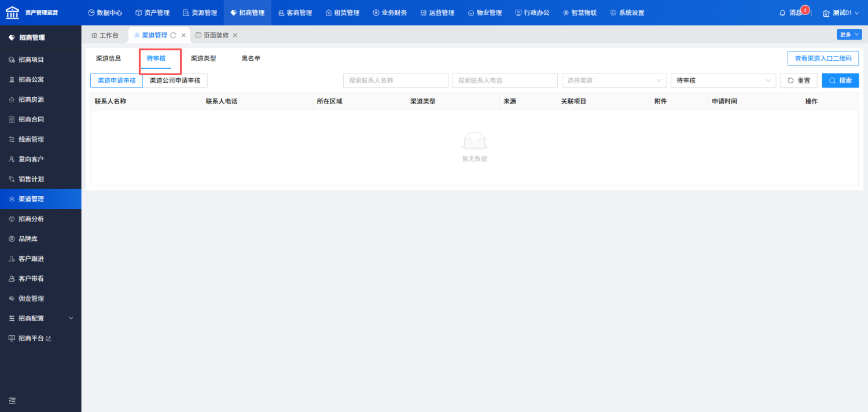This screenshot has height=412, width=868.
Task: Open 佣金管理 in sidebar
Action: [41, 299]
